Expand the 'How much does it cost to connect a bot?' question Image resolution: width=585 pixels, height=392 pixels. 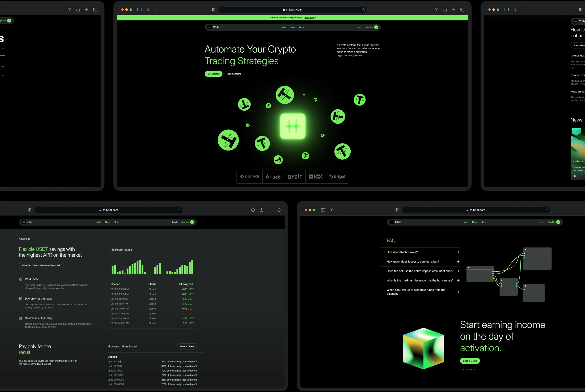[458, 262]
